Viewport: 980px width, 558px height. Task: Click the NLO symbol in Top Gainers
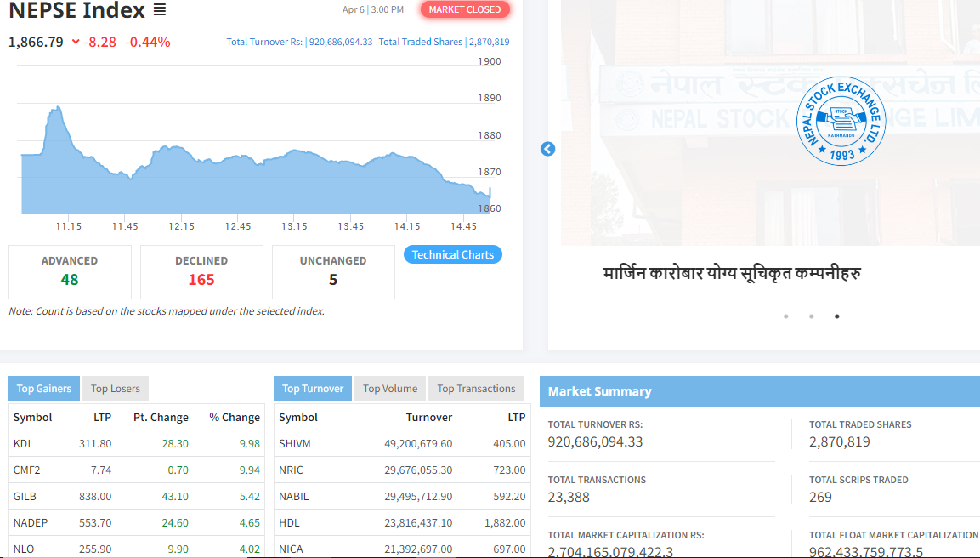pos(24,549)
